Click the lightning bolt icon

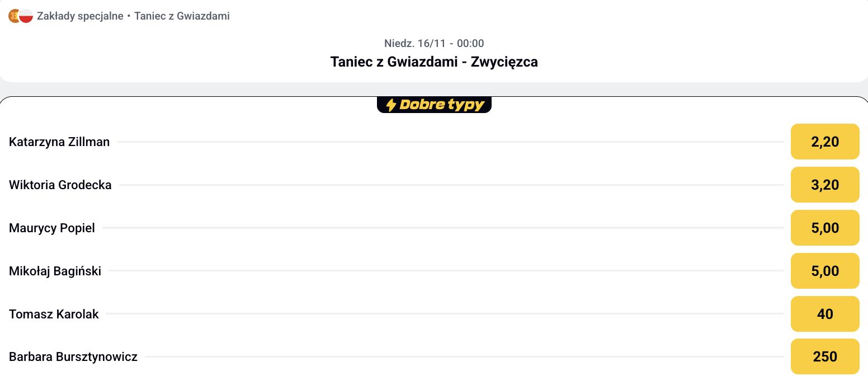[x=391, y=105]
